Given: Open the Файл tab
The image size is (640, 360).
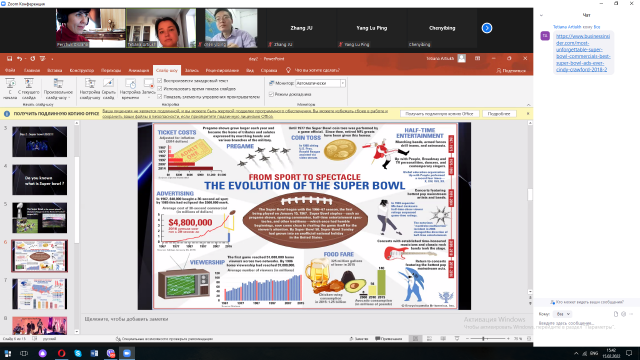Looking at the screenshot, I should [10, 71].
